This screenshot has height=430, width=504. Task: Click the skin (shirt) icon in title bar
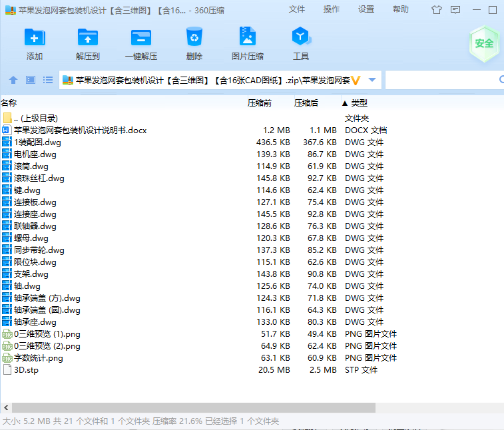click(437, 10)
